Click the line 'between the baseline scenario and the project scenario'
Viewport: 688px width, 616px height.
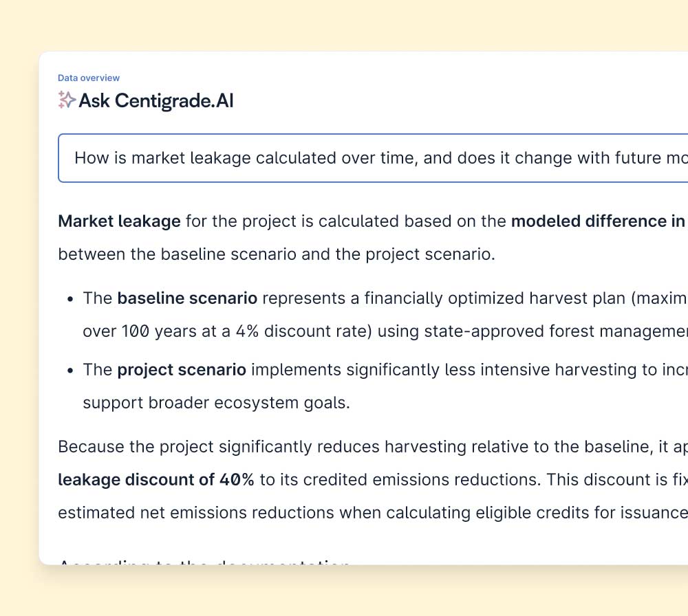point(276,254)
